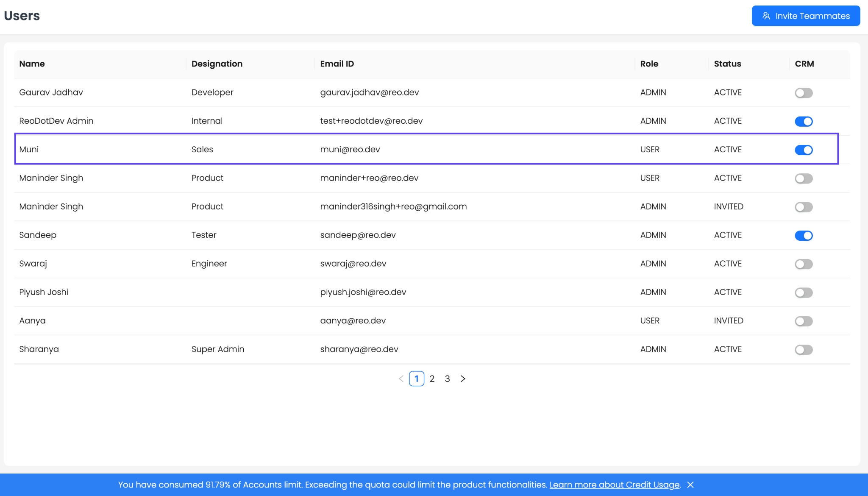Enable CRM toggle for Swaraj
868x496 pixels.
click(803, 264)
